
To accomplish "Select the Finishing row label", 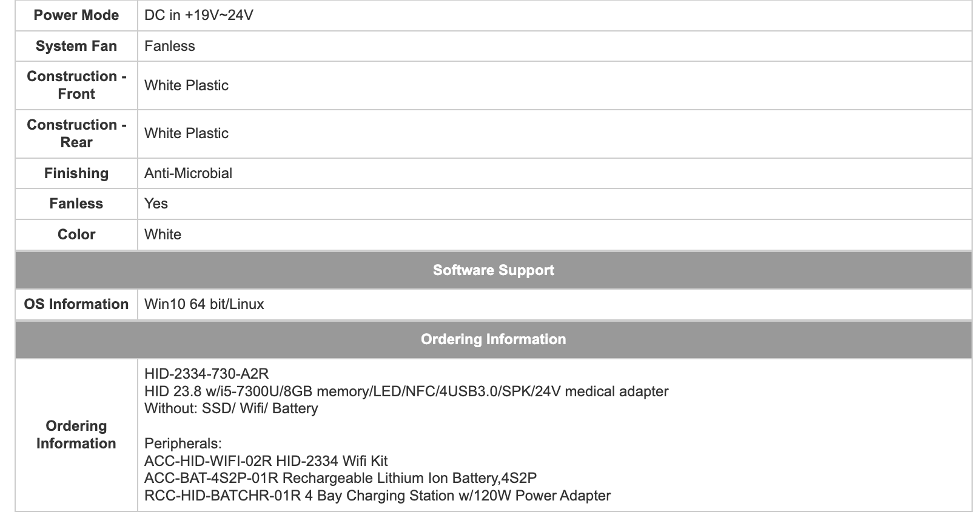I will pyautogui.click(x=76, y=173).
